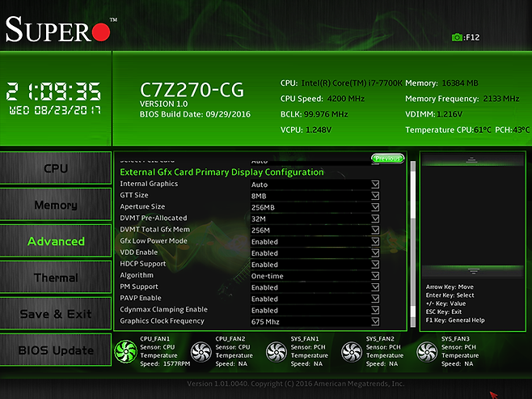Screen dimensions: 532x399
Task: Select the Graphics Clock Frequency label
Action: pos(162,320)
